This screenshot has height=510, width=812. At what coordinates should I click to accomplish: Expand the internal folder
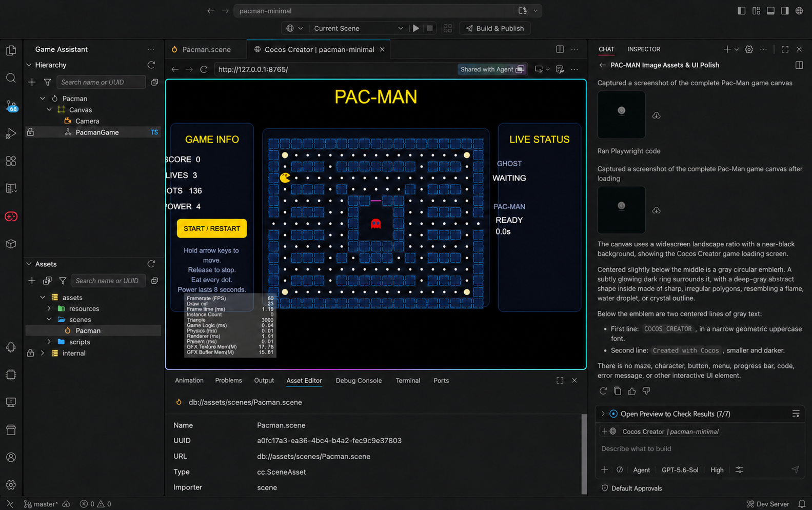(43, 353)
